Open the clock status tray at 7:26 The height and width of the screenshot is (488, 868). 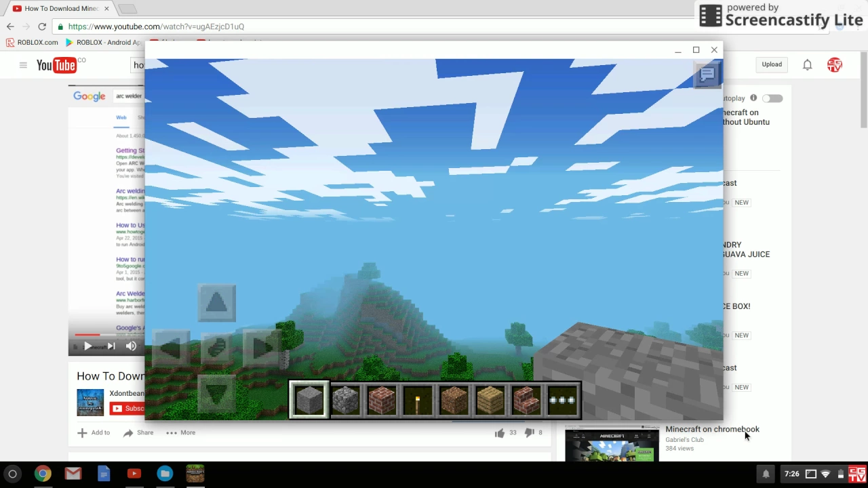click(791, 474)
